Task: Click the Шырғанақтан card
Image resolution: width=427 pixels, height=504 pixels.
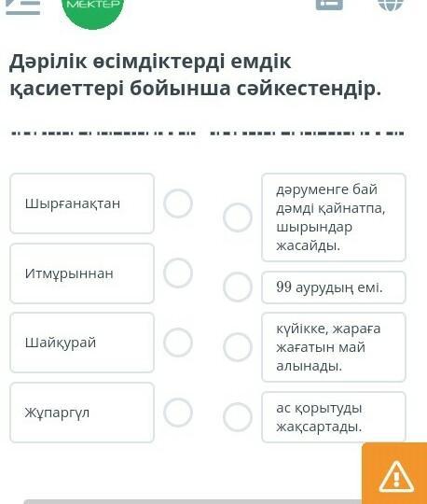Action: point(82,203)
